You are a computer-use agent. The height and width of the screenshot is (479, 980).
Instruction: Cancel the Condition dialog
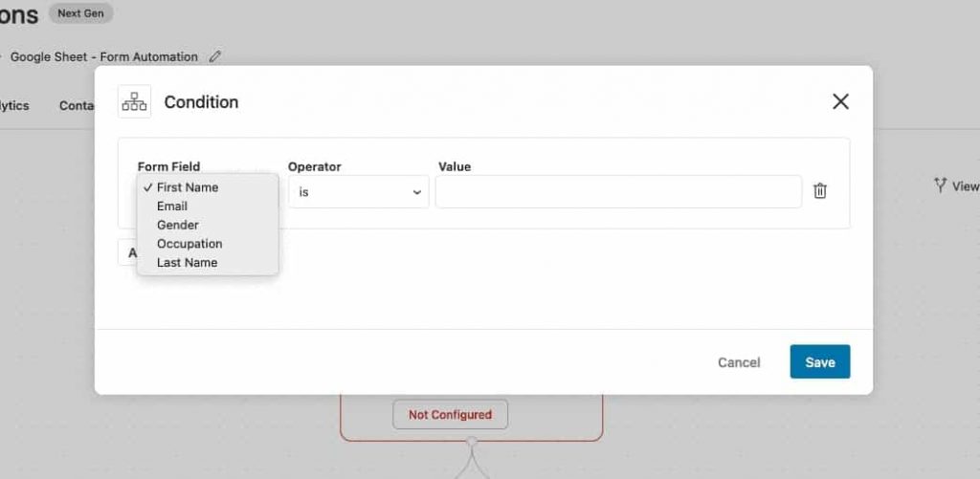tap(739, 362)
